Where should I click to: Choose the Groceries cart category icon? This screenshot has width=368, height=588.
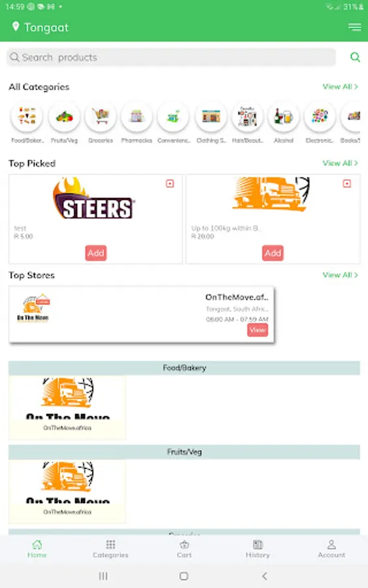click(101, 117)
